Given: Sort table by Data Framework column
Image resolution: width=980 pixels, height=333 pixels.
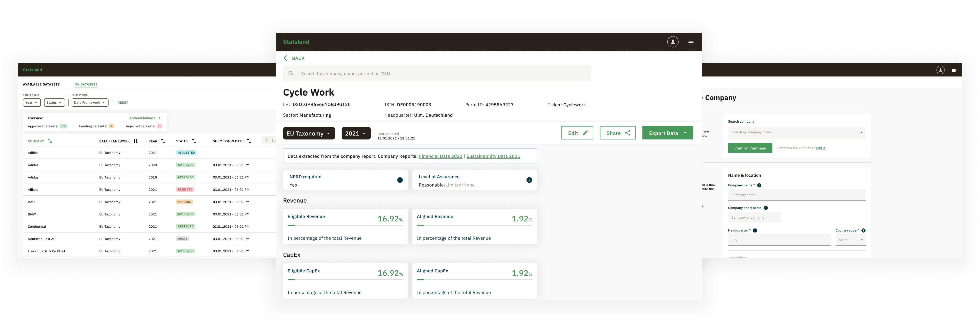Looking at the screenshot, I should [135, 141].
